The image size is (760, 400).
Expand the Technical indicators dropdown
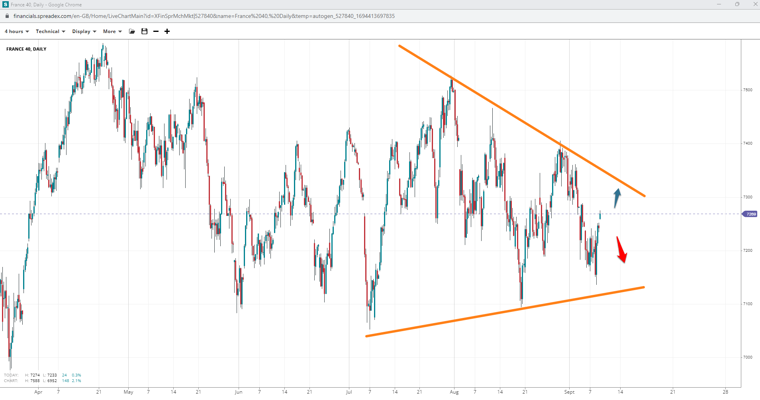[50, 31]
